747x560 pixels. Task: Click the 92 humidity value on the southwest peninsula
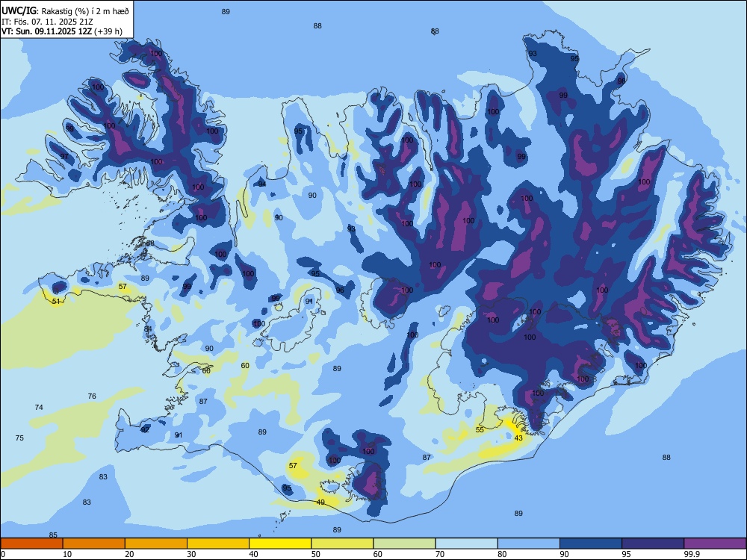[146, 429]
